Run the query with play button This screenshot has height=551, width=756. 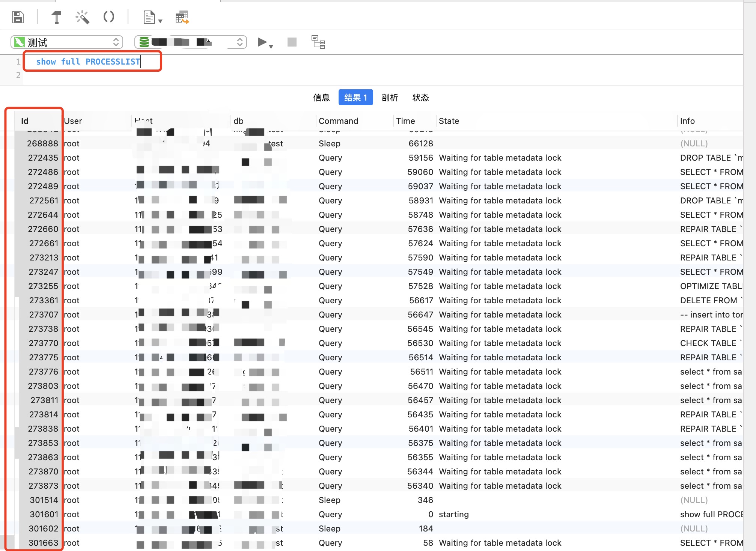pos(262,42)
